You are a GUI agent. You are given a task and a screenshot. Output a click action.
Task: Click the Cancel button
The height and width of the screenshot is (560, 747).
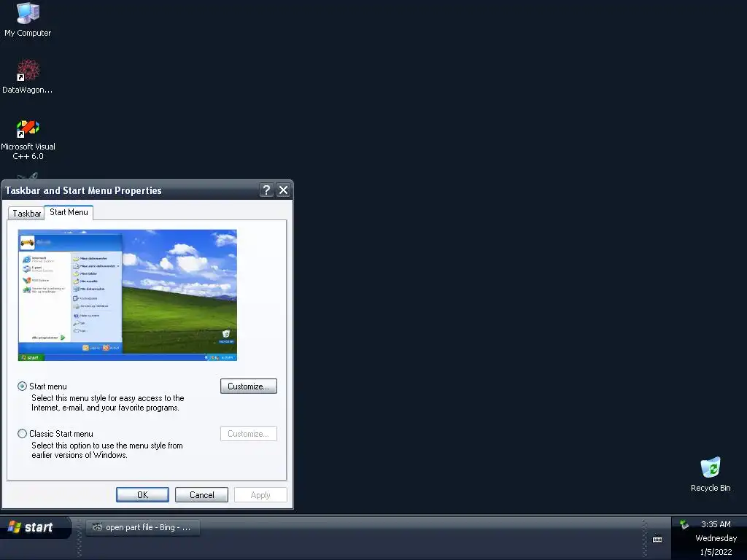point(201,495)
